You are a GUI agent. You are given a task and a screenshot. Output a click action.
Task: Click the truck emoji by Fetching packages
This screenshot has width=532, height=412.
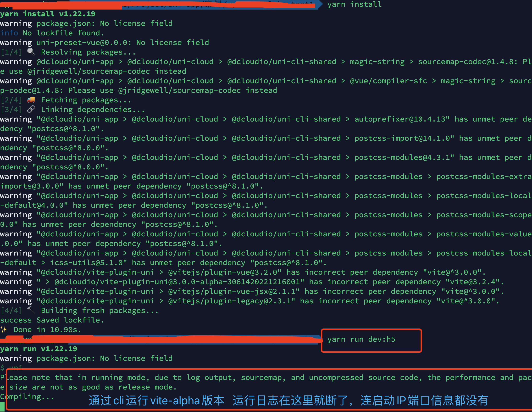(31, 100)
